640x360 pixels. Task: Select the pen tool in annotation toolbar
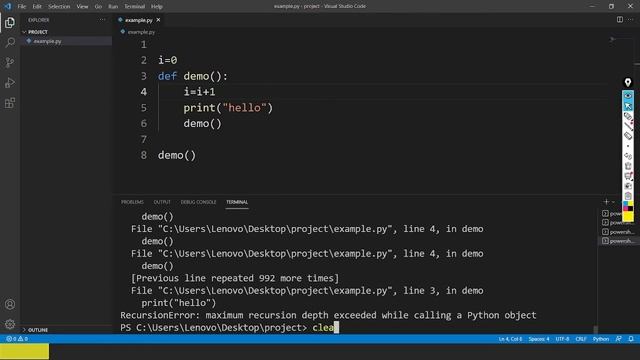(628, 116)
